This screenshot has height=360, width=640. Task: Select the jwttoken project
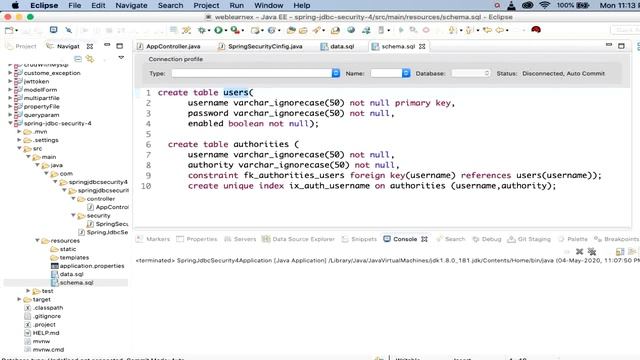coord(36,81)
